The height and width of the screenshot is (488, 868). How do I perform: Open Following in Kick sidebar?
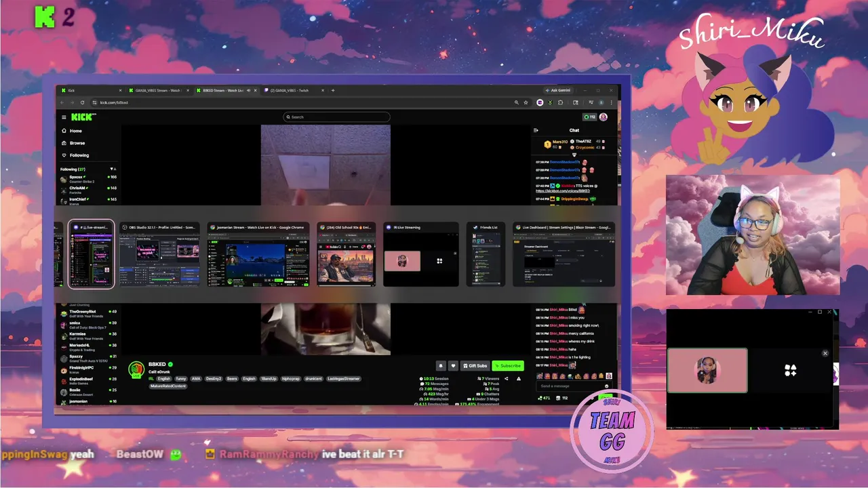75,155
